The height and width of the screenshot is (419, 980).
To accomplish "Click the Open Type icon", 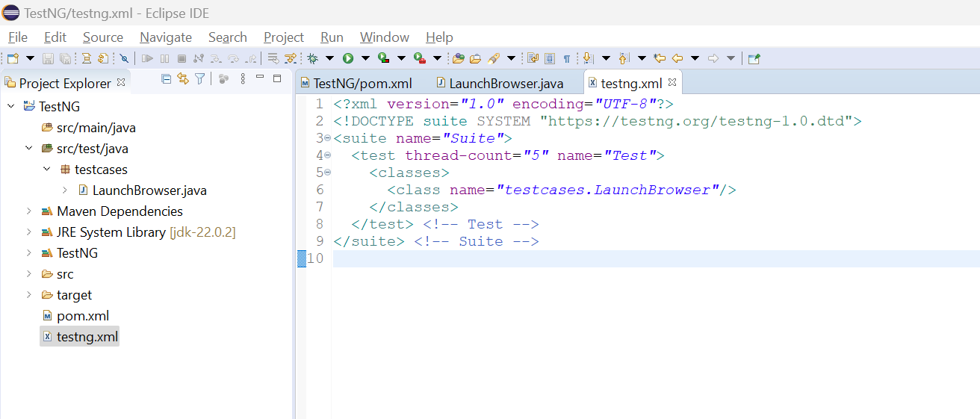I will 459,58.
